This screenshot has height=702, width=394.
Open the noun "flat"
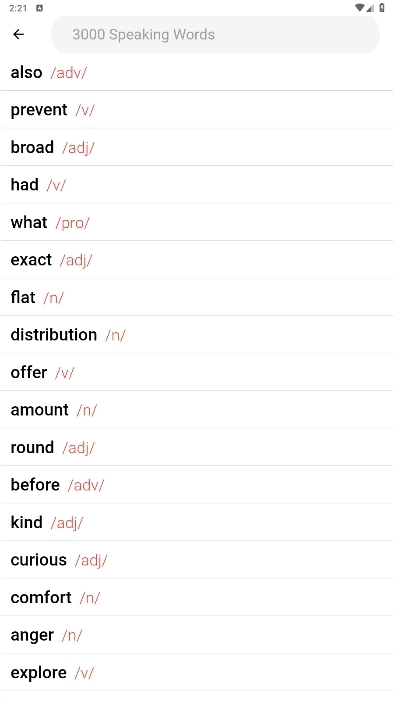197,297
